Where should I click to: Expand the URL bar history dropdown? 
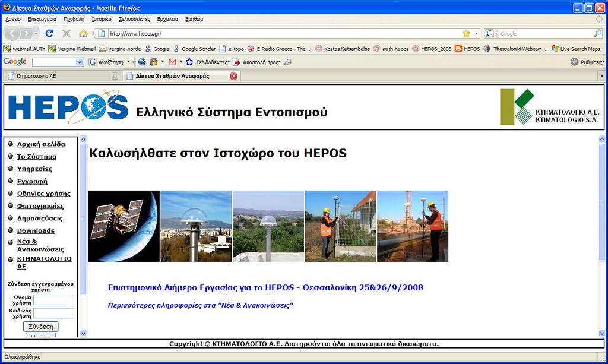click(x=476, y=33)
